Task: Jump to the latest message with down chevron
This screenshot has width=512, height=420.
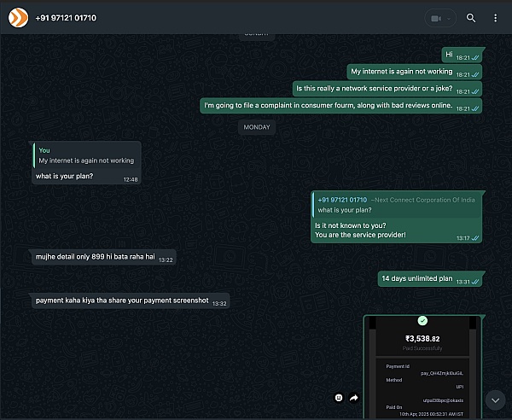Action: coord(495,400)
